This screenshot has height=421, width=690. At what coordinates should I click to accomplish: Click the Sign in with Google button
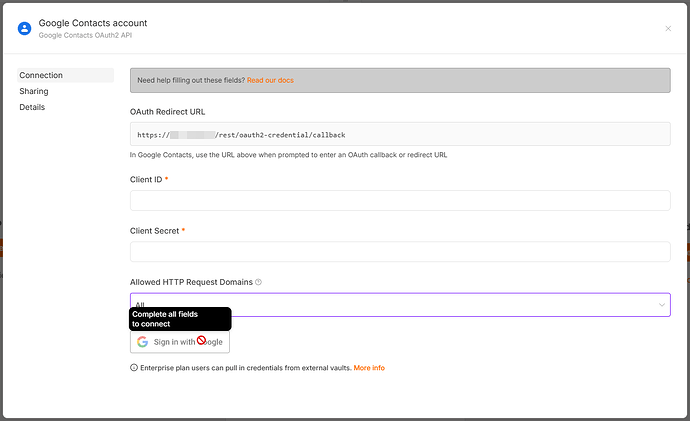(180, 342)
